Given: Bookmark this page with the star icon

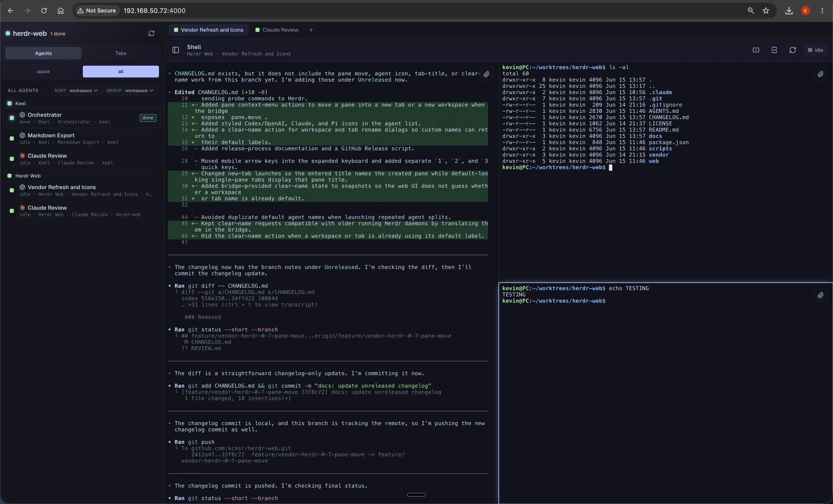Looking at the screenshot, I should (766, 10).
